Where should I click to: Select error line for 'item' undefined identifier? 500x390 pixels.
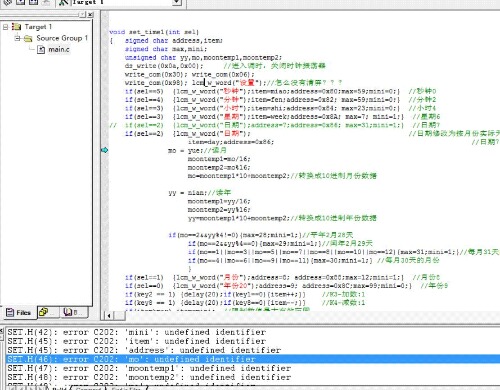click(137, 341)
